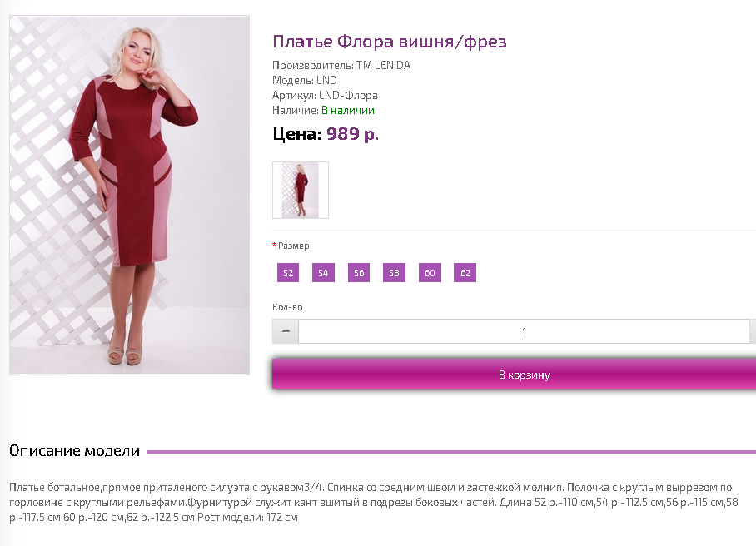The height and width of the screenshot is (546, 756).
Task: Click the quantity input field
Action: click(524, 331)
